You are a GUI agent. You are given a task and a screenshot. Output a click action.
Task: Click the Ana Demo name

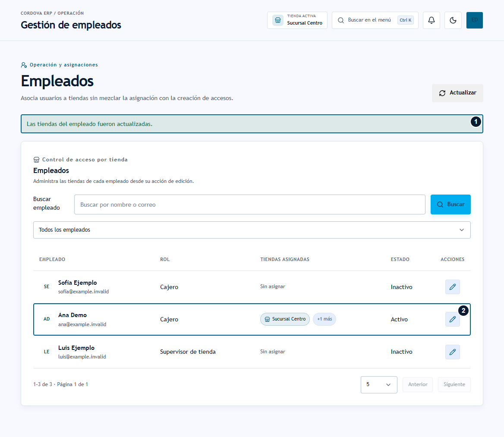tap(72, 315)
